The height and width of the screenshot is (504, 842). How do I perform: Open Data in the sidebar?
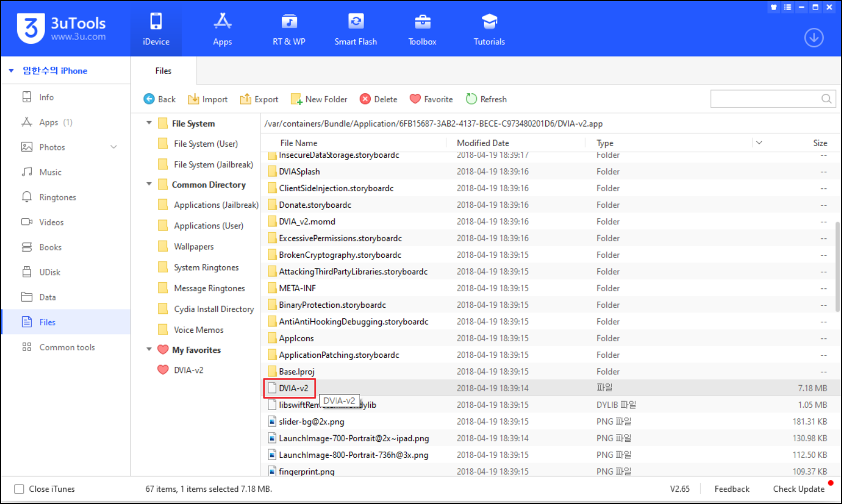(66, 297)
